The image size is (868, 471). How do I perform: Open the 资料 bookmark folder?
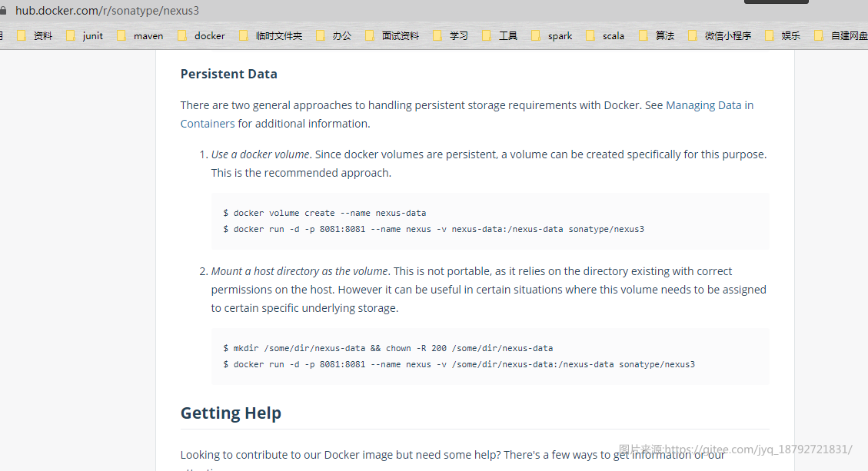35,36
